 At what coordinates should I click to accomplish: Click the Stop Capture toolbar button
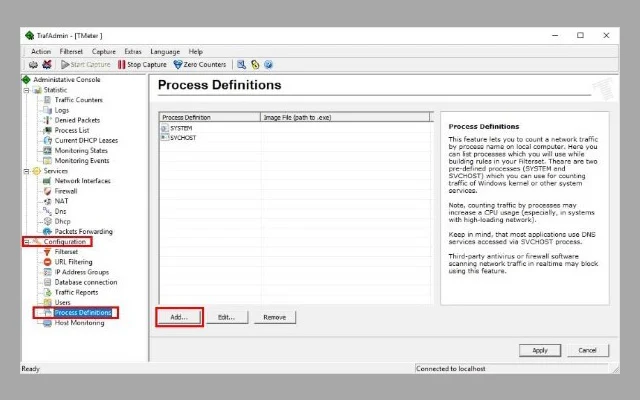tap(142, 64)
